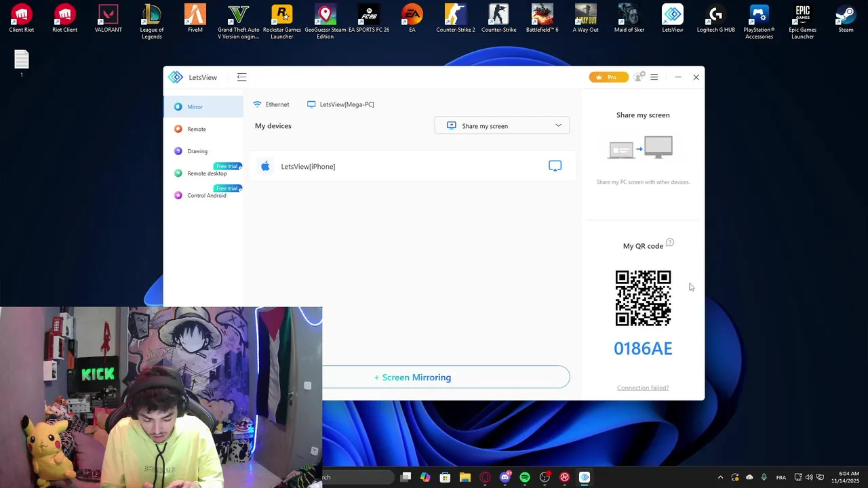Open Discord from the taskbar
Screen dimensions: 868x488
tap(505, 477)
